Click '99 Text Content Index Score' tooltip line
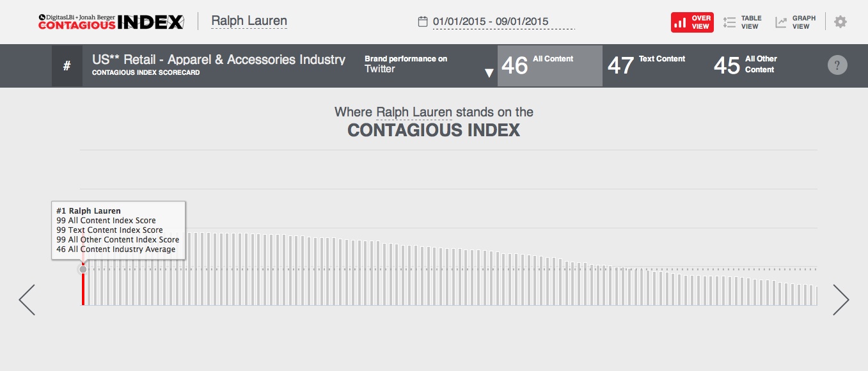The width and height of the screenshot is (868, 371). (x=109, y=230)
